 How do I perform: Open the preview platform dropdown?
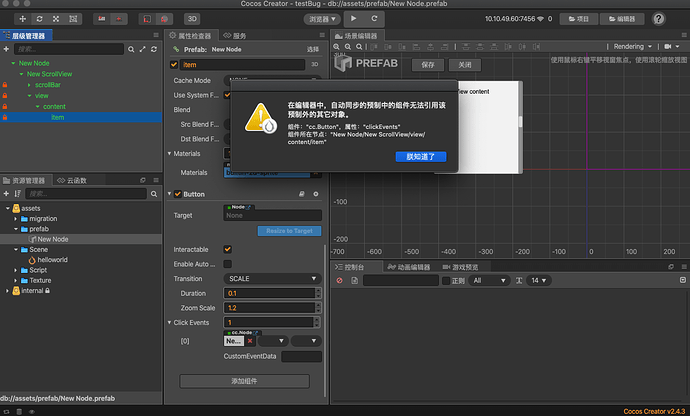322,19
